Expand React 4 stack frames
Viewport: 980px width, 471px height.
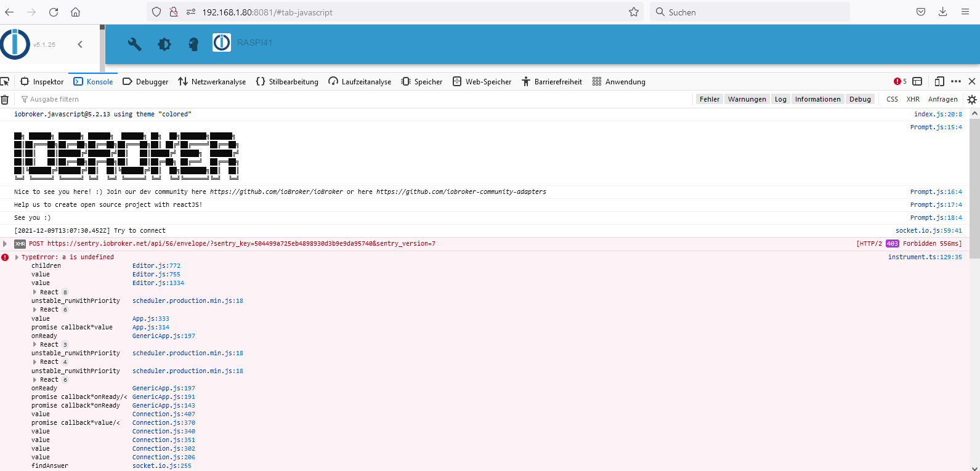(x=35, y=362)
